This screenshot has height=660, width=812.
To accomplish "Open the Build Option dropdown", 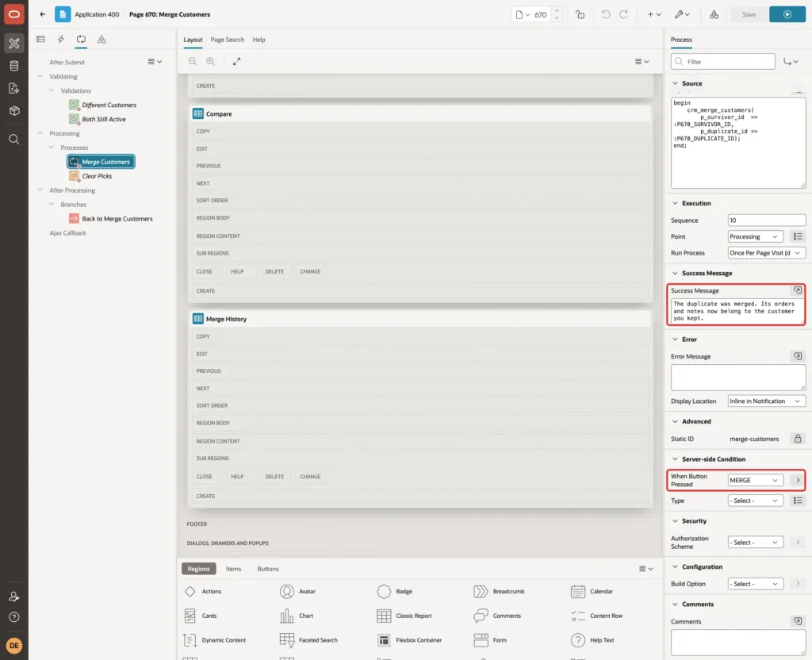I will (755, 584).
